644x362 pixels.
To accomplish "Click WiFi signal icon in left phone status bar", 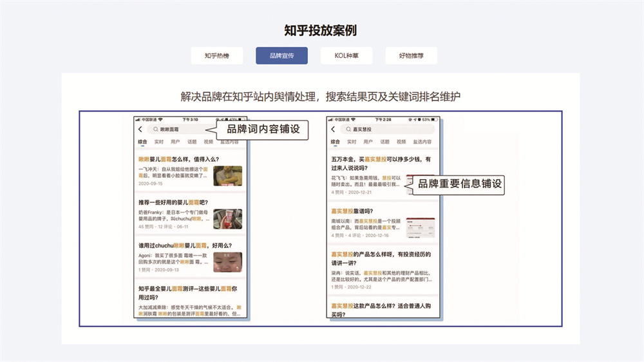I will click(x=161, y=120).
